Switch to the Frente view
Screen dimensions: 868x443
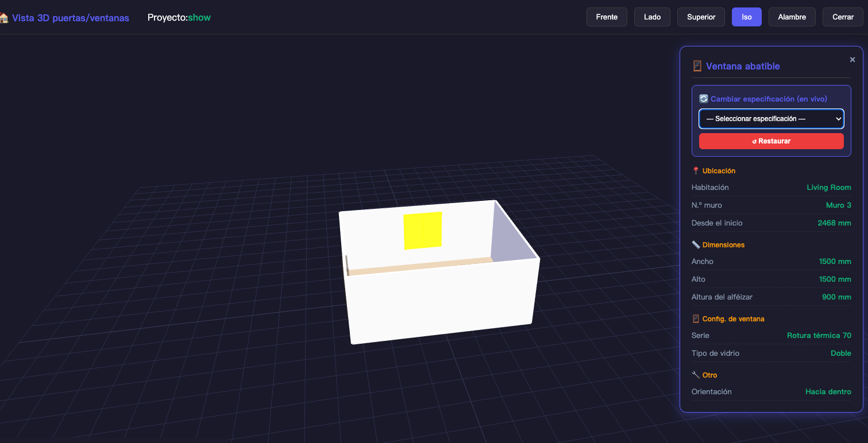[607, 17]
